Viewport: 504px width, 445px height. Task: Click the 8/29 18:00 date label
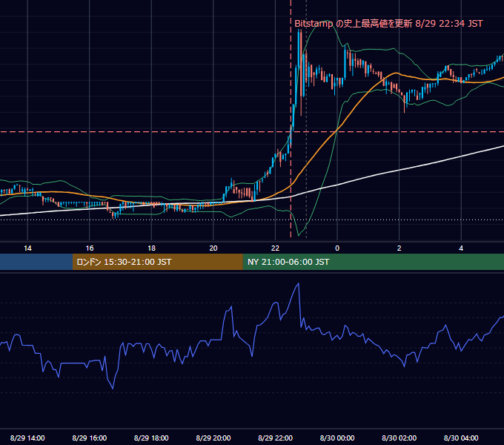click(151, 438)
